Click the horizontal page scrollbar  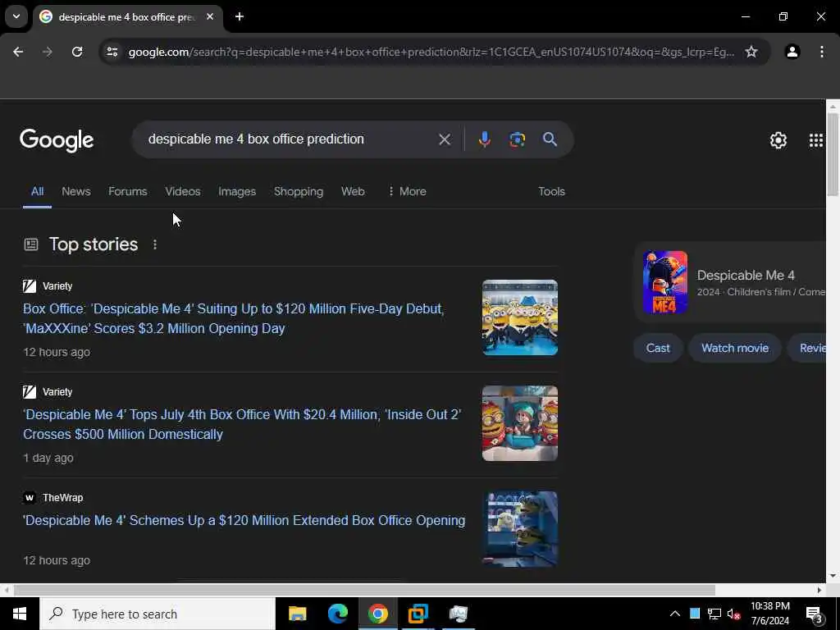point(364,590)
